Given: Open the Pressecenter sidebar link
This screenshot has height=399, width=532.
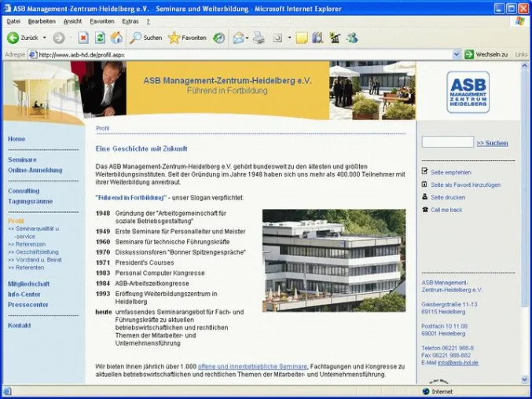Looking at the screenshot, I should click(x=28, y=305).
